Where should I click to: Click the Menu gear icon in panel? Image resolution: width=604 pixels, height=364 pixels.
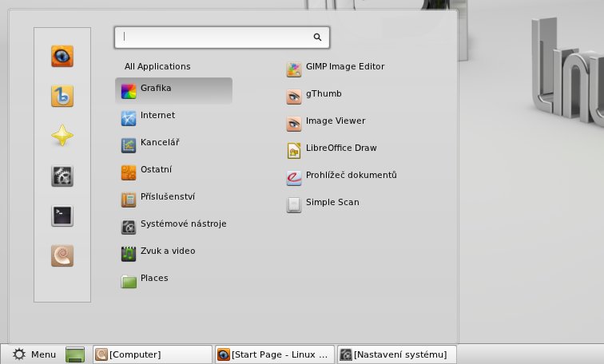(19, 354)
